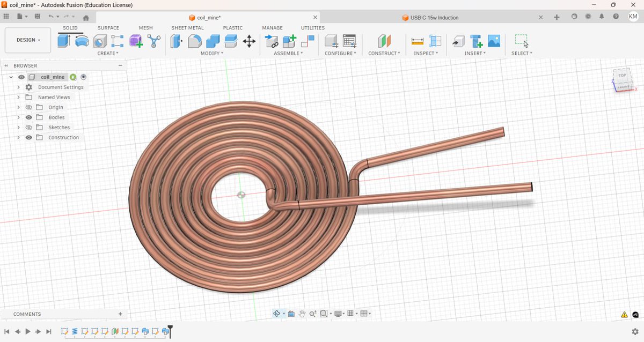
Task: Select the Extrude tool in Create
Action: pyautogui.click(x=64, y=41)
